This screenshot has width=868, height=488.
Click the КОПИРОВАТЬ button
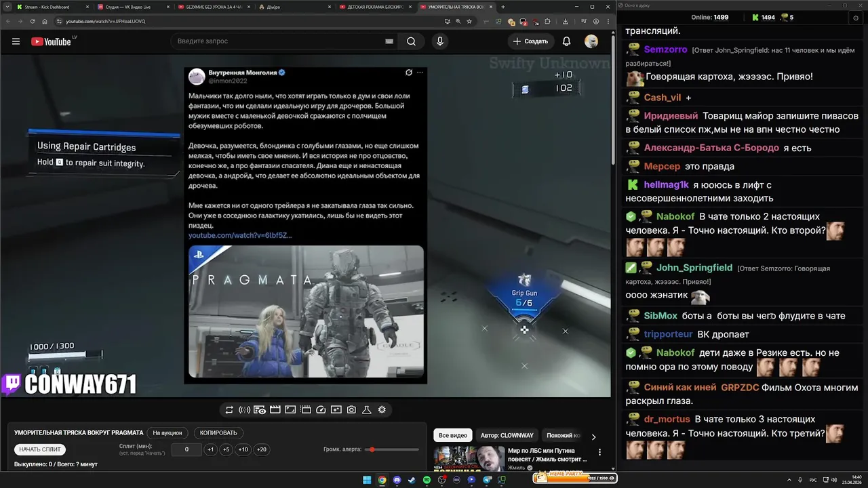point(218,432)
